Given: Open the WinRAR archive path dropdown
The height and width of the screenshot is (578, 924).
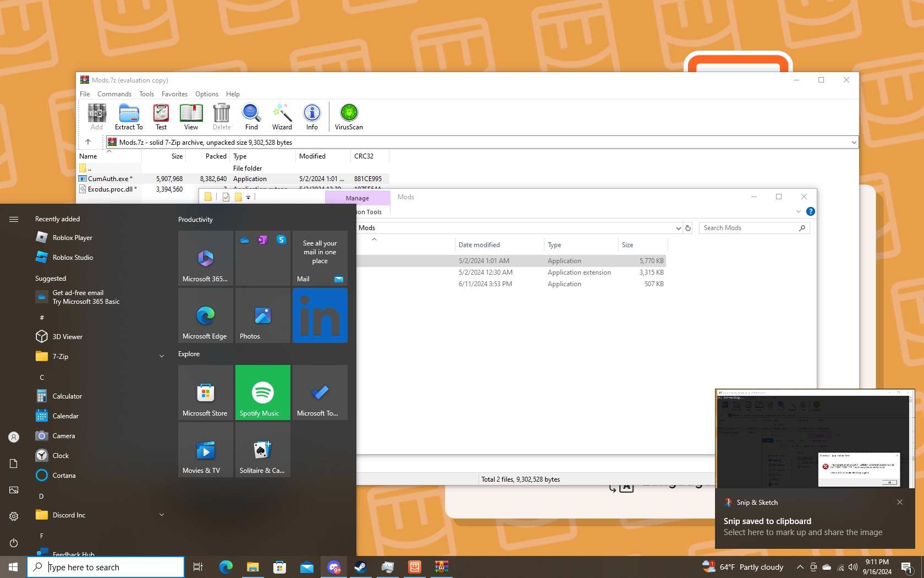Looking at the screenshot, I should (854, 143).
